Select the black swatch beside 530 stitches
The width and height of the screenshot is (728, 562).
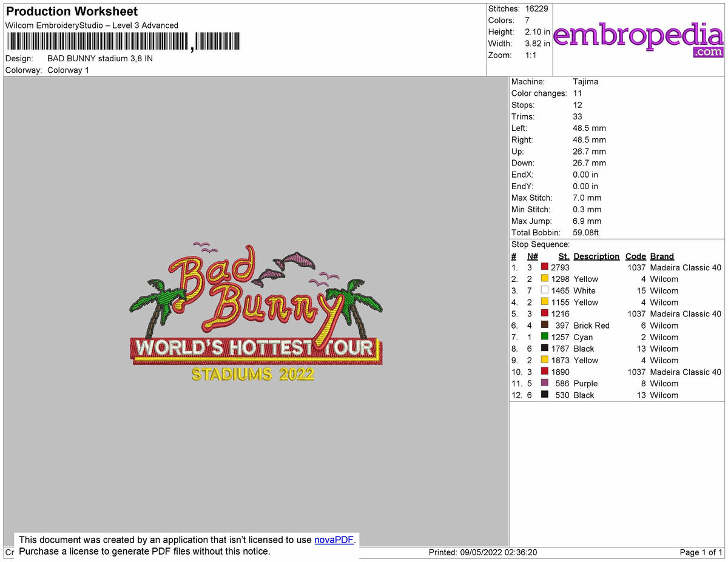pyautogui.click(x=544, y=395)
